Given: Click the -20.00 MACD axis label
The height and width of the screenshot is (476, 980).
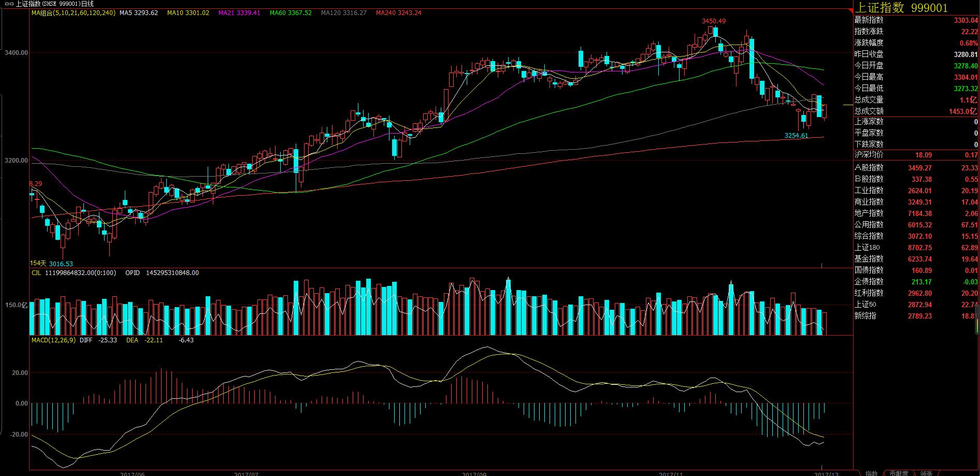Looking at the screenshot, I should [19, 435].
